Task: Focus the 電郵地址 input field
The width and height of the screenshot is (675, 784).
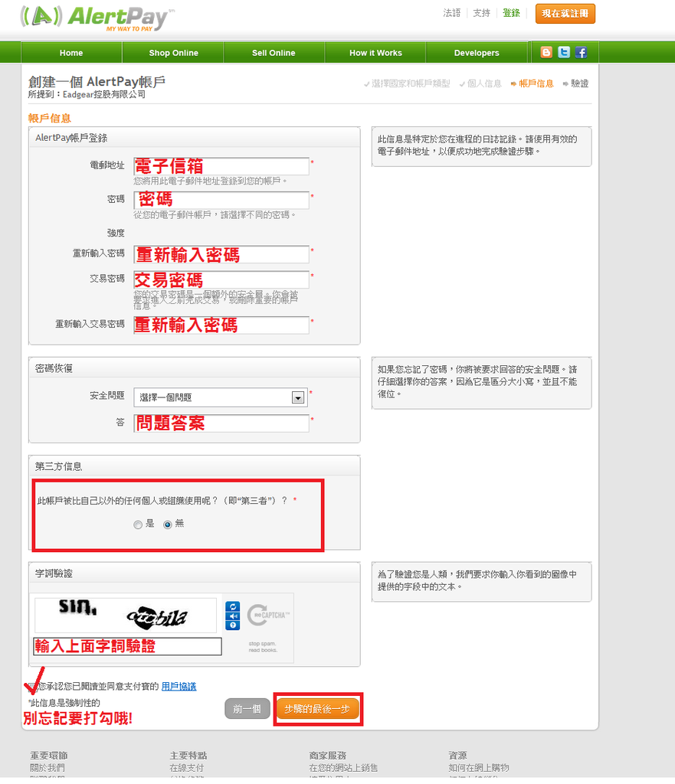Action: [221, 166]
